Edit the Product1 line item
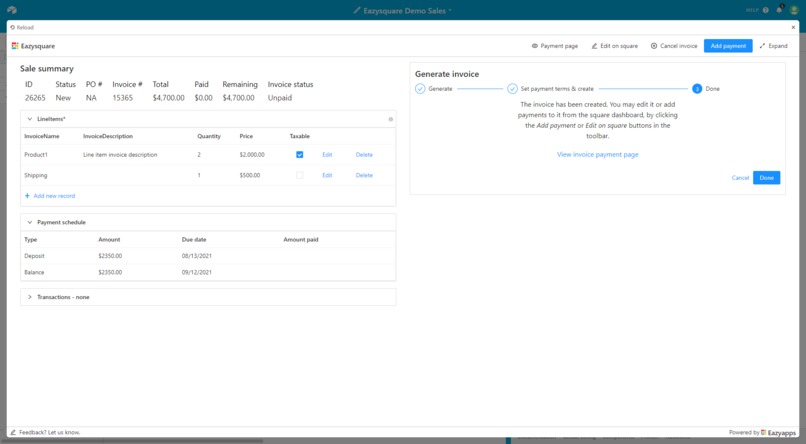Viewport: 806px width, 444px height. point(327,155)
